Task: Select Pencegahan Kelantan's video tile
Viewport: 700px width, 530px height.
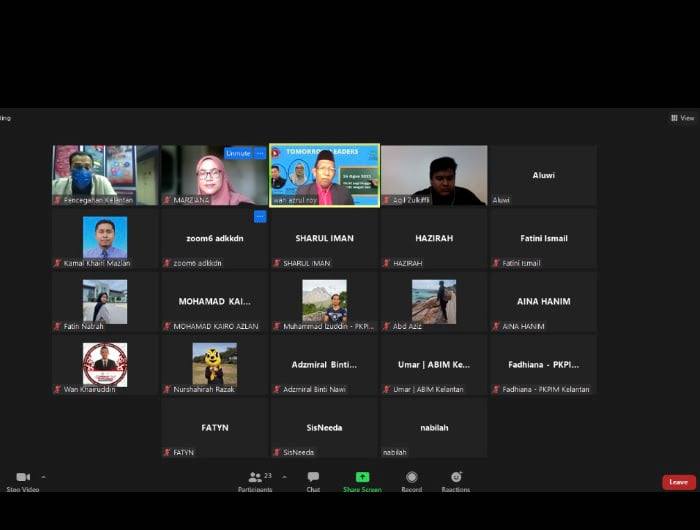Action: pos(105,175)
